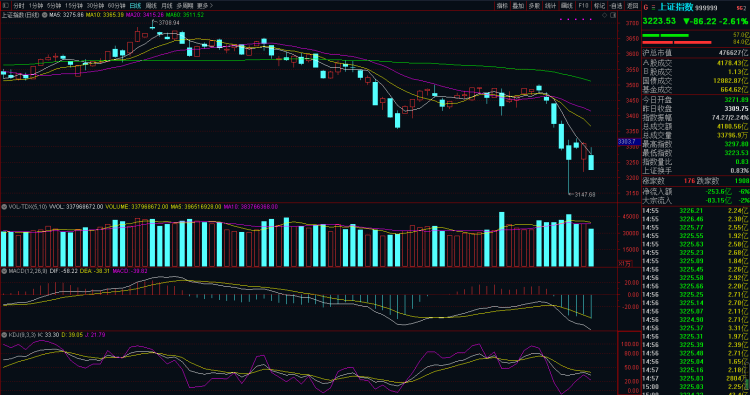The image size is (750, 395).
Task: Switch to 15分钟 period
Action: pos(74,6)
